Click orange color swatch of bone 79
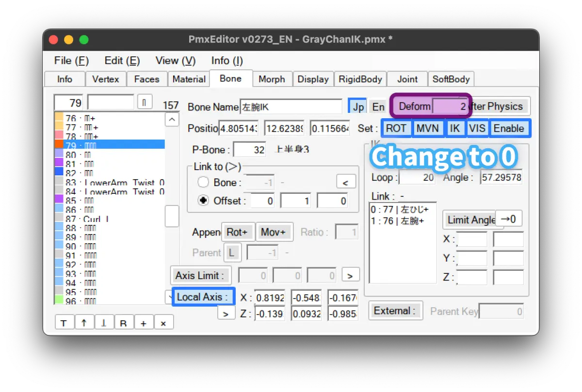 (59, 144)
